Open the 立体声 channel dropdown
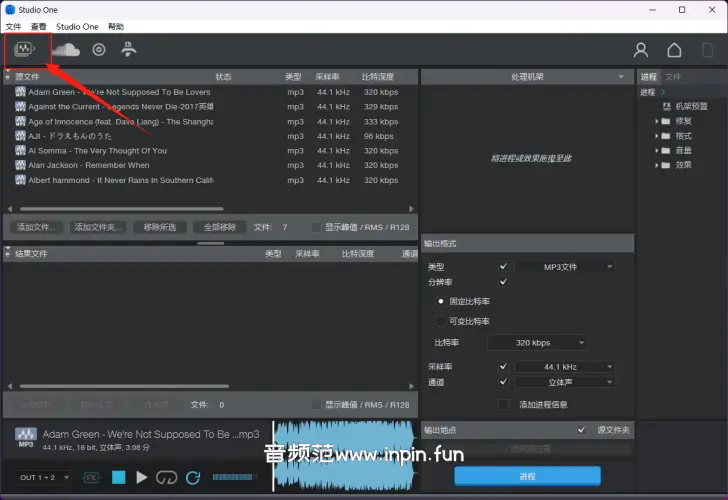This screenshot has height=500, width=728. coord(565,382)
